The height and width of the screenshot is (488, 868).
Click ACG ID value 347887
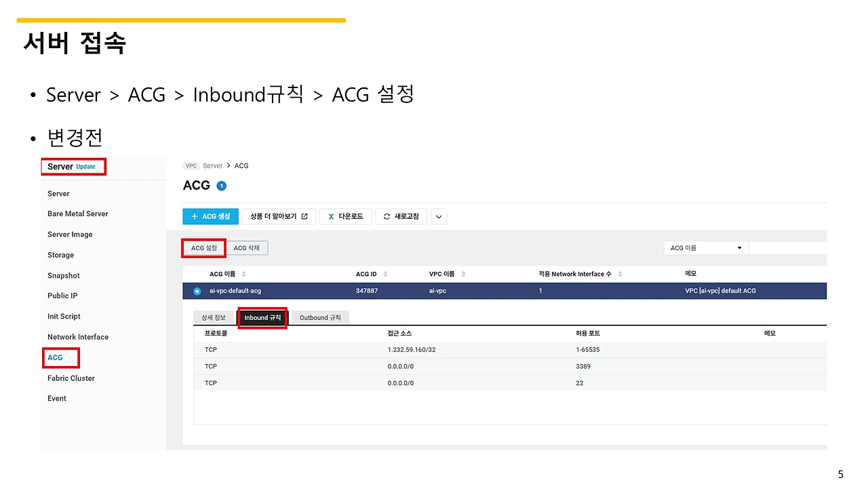pyautogui.click(x=367, y=291)
